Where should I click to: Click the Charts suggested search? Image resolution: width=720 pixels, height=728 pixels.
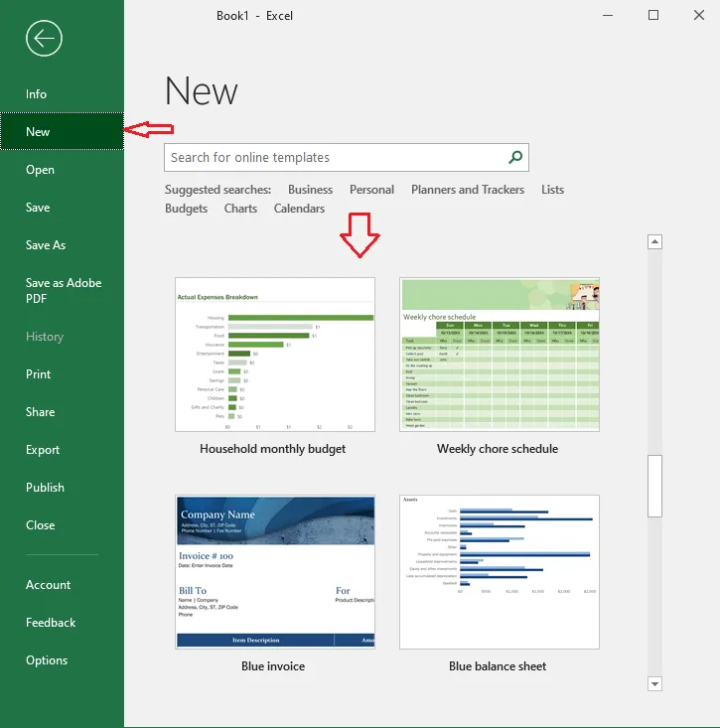point(240,209)
